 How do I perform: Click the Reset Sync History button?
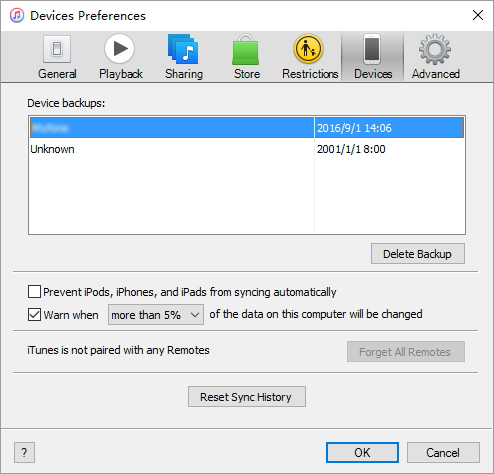pyautogui.click(x=247, y=397)
